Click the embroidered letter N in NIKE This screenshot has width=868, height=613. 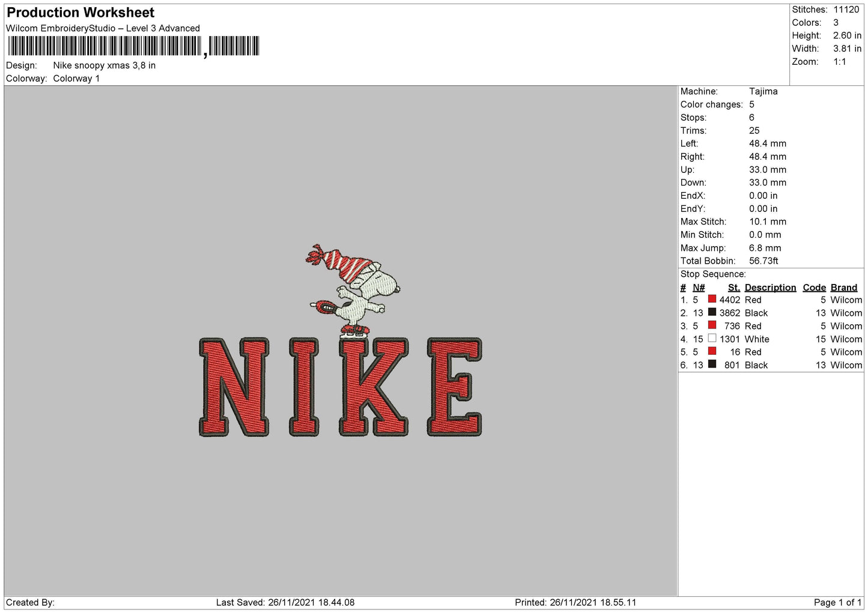(234, 387)
